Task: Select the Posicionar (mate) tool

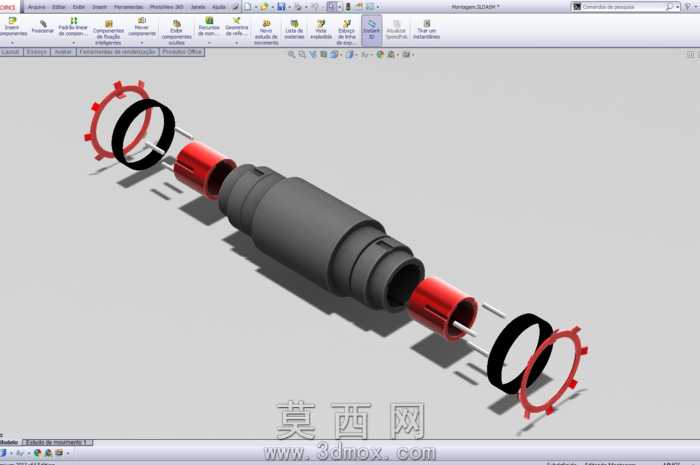Action: click(x=43, y=23)
